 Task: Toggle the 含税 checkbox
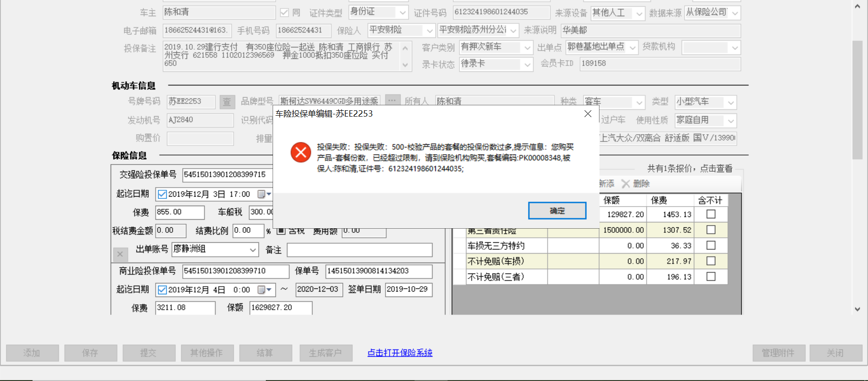(281, 231)
